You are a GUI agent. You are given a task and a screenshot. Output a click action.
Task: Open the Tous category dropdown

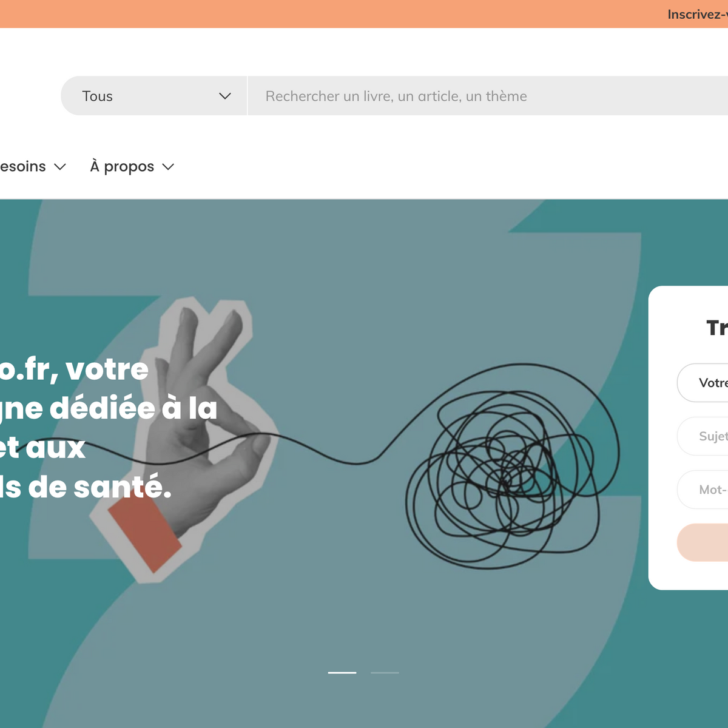(x=154, y=96)
